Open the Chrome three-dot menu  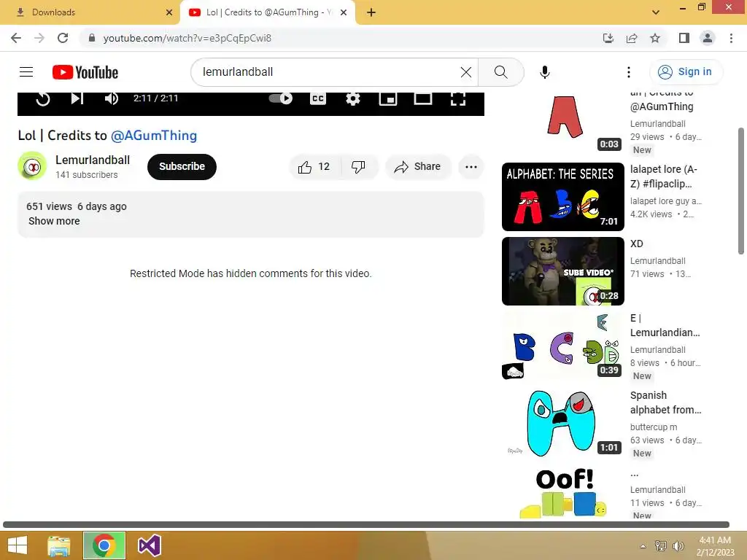tap(731, 38)
